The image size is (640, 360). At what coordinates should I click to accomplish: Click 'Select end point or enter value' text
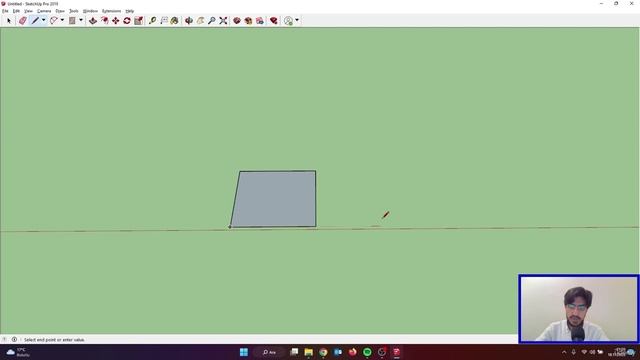pos(54,340)
